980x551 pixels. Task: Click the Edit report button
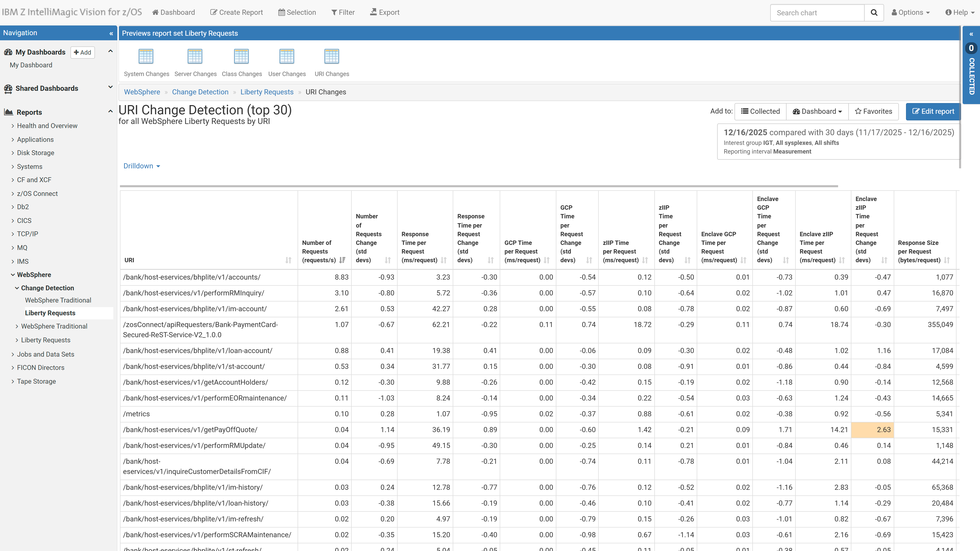(933, 111)
